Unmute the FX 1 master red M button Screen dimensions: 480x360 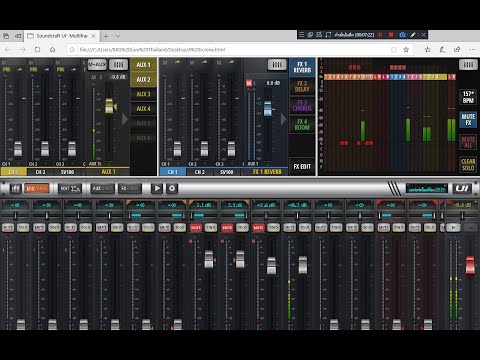point(249,83)
